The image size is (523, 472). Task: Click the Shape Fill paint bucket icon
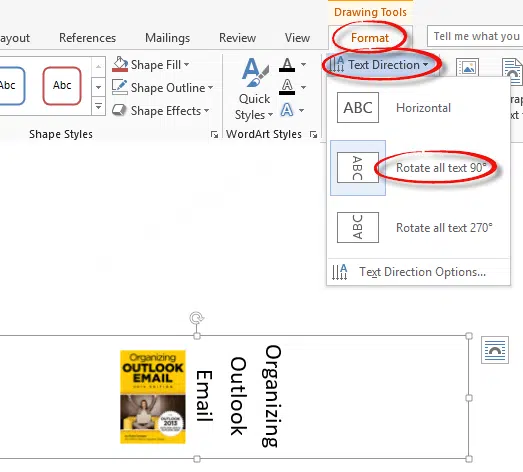coord(120,64)
